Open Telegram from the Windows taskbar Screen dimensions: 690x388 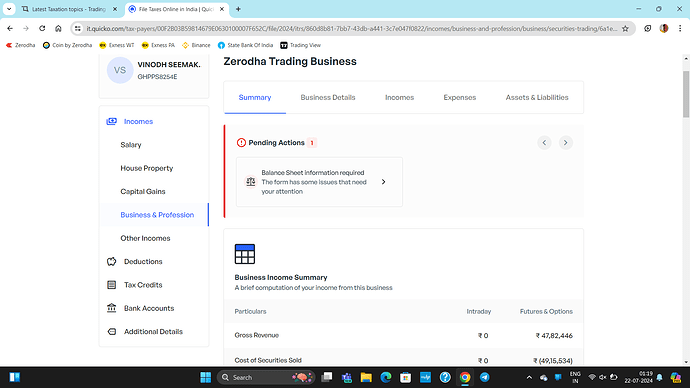click(x=484, y=377)
